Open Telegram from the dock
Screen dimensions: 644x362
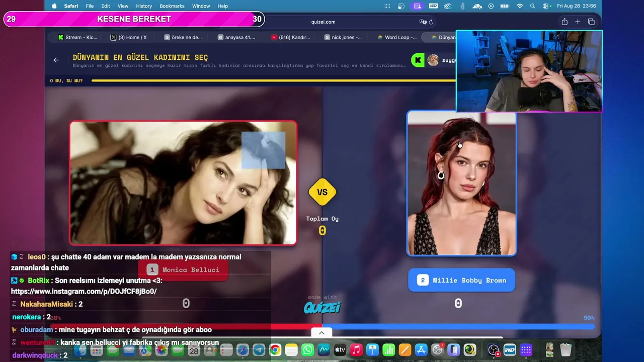[x=259, y=350]
